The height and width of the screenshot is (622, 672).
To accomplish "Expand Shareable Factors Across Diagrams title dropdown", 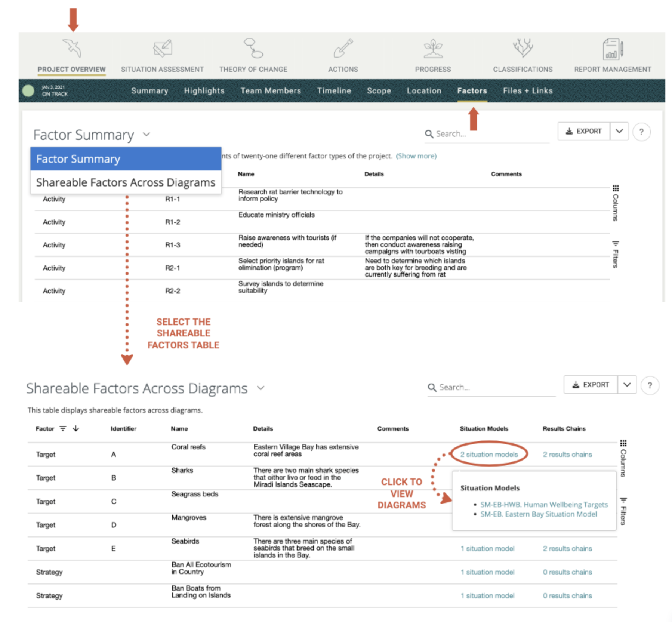I will pos(261,388).
